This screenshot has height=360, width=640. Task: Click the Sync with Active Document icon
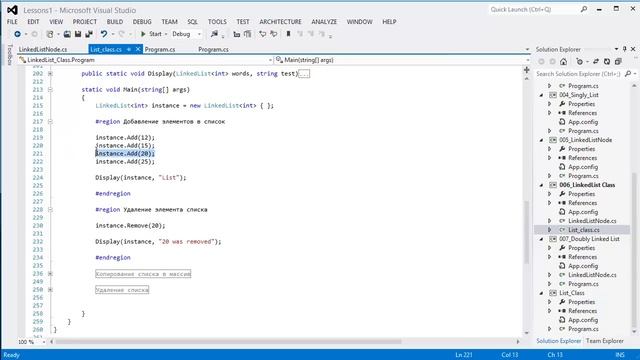coord(596,62)
